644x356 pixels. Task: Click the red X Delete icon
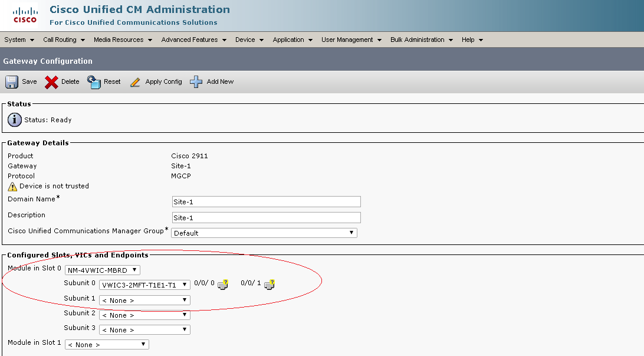tap(51, 82)
